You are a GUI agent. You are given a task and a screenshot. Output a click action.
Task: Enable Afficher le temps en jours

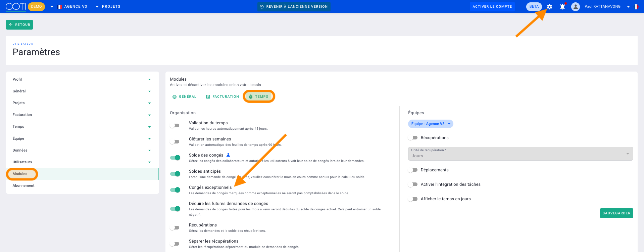413,199
